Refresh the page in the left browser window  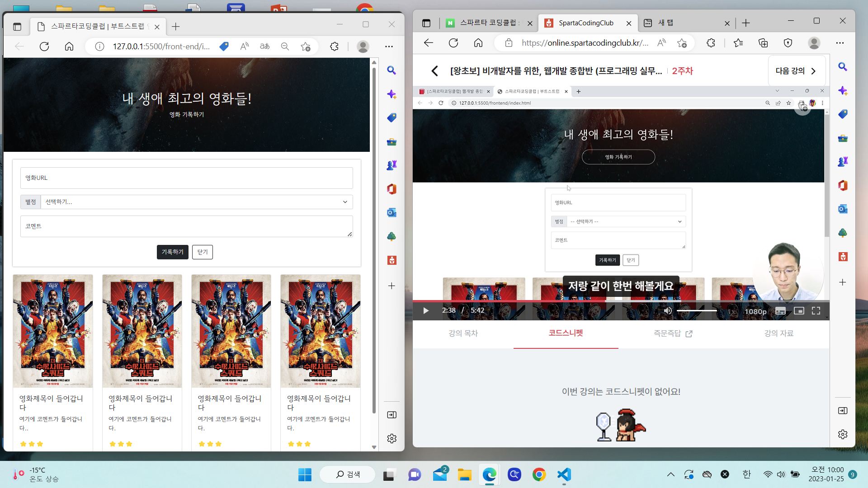[x=44, y=47]
